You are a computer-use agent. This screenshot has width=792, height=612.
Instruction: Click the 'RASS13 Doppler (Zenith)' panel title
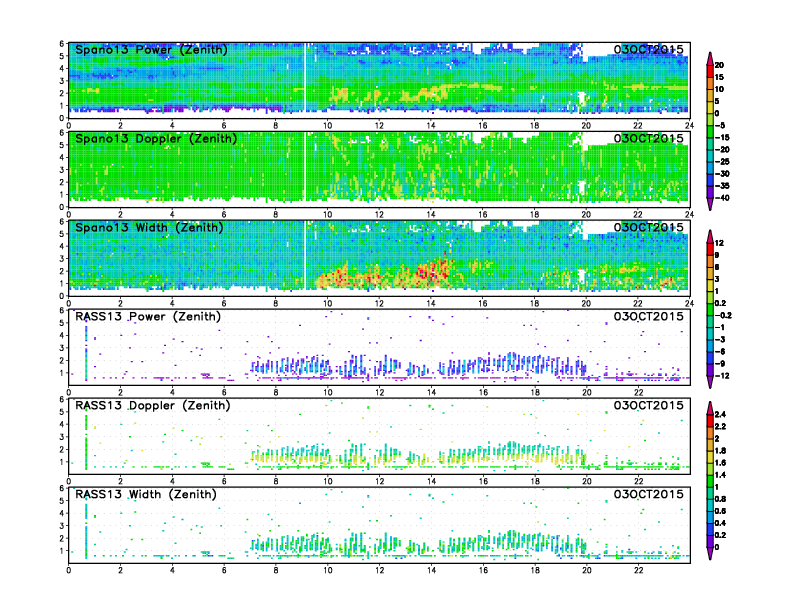click(153, 405)
